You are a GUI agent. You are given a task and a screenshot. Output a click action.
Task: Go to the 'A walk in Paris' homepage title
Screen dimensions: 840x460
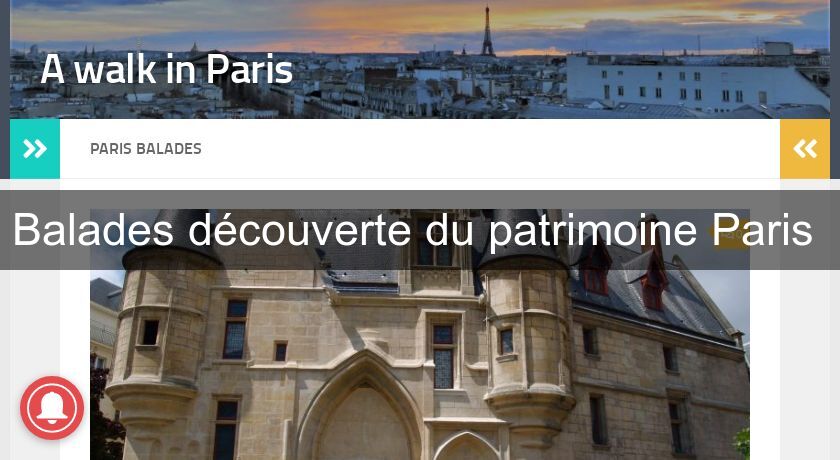click(x=167, y=69)
